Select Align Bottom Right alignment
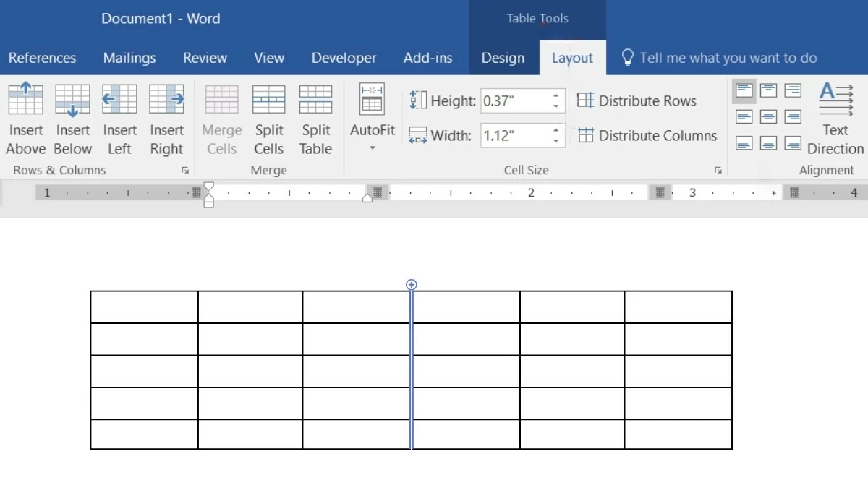Screen dimensions: 868x488 (793, 143)
